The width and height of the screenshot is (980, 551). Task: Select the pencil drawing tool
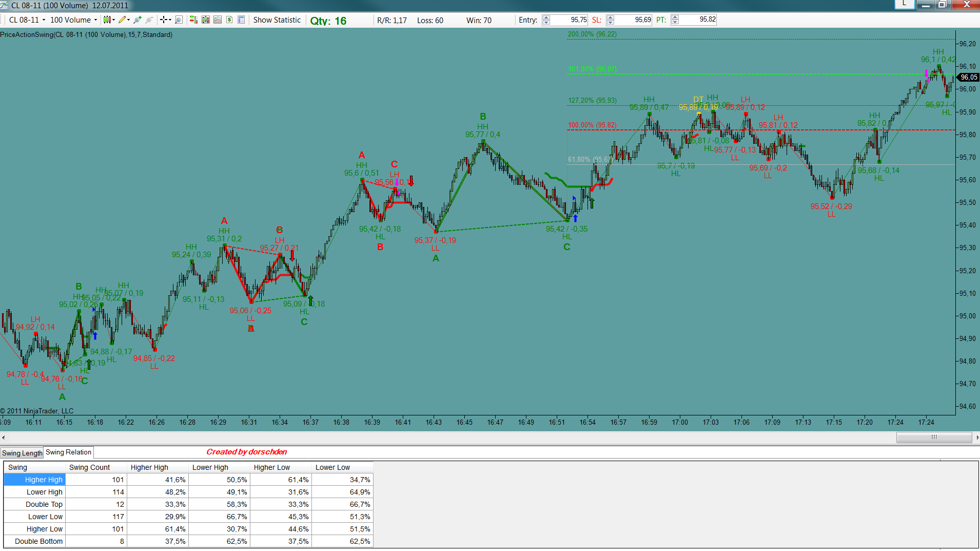point(122,20)
